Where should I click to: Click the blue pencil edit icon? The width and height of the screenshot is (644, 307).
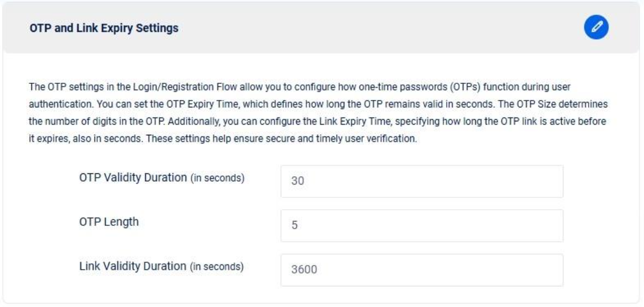coord(597,27)
